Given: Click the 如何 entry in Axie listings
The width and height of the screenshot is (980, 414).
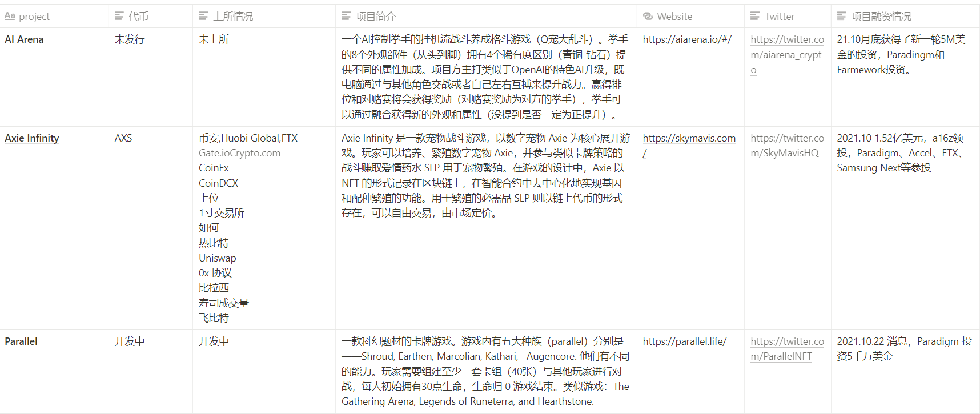Looking at the screenshot, I should click(x=209, y=228).
